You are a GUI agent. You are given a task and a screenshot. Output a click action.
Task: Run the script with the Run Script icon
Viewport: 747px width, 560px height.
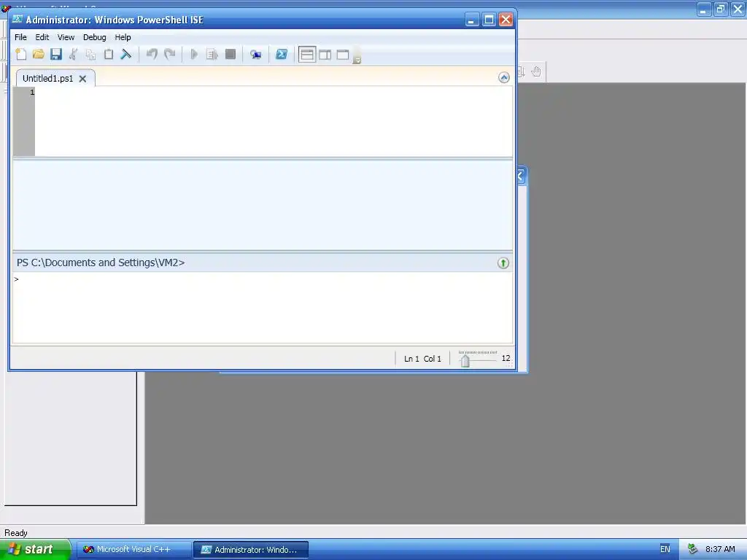(x=194, y=54)
